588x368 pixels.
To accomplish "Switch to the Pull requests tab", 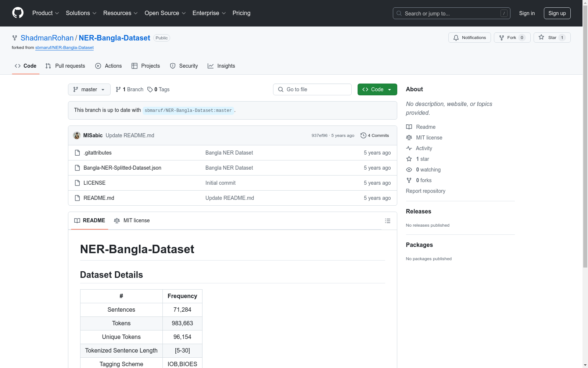I will tap(65, 66).
